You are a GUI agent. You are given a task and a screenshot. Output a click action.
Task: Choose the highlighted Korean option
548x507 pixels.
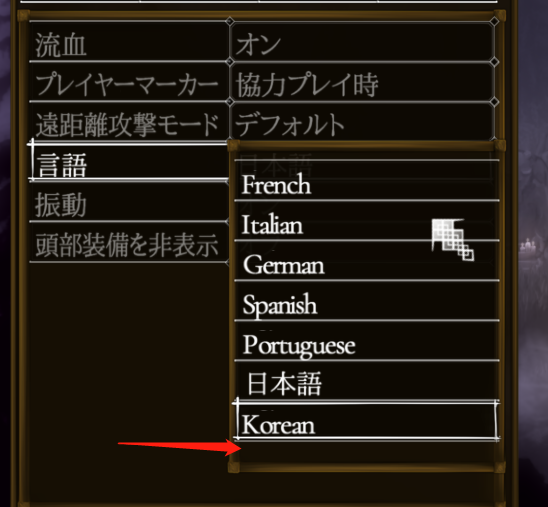(367, 421)
